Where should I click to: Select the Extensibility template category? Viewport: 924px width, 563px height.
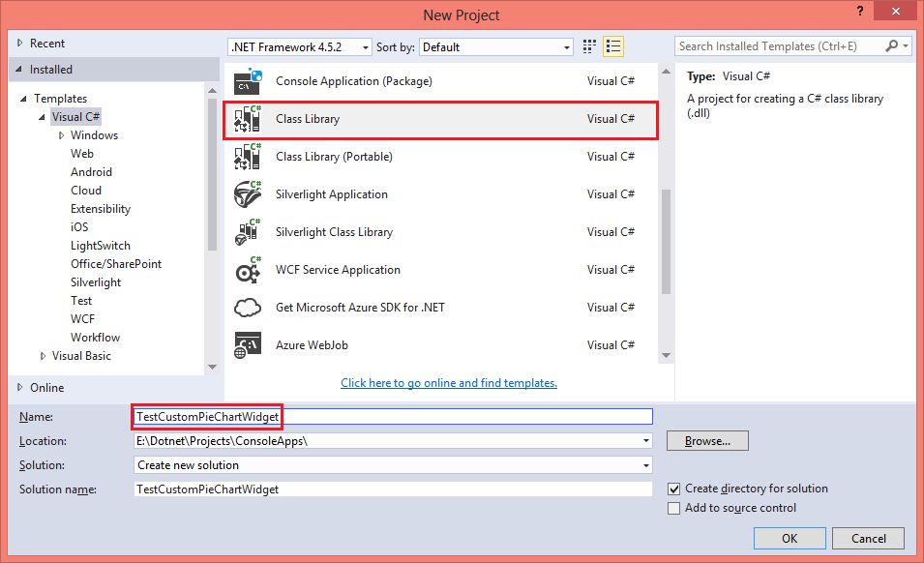(x=101, y=209)
